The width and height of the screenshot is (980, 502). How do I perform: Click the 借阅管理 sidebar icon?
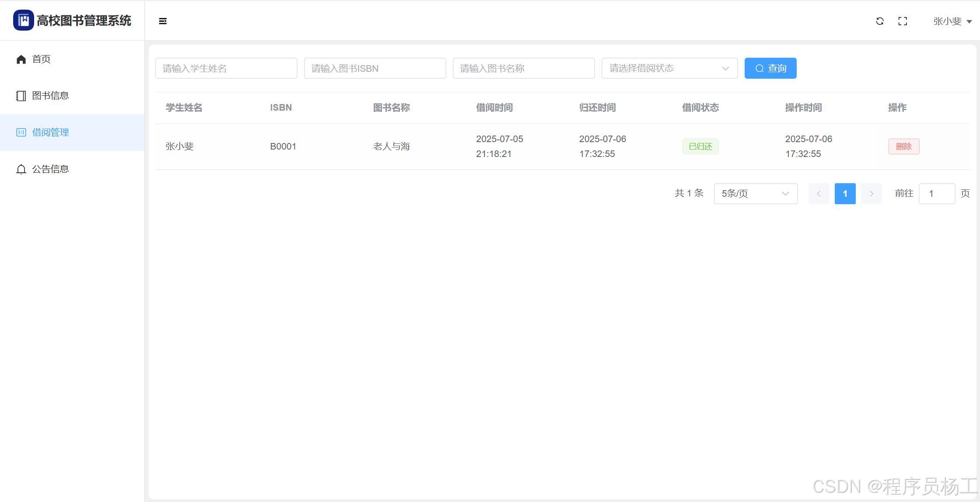click(21, 132)
